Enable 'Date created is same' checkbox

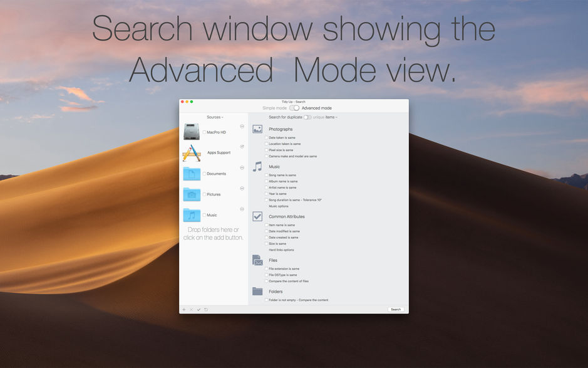(x=267, y=238)
